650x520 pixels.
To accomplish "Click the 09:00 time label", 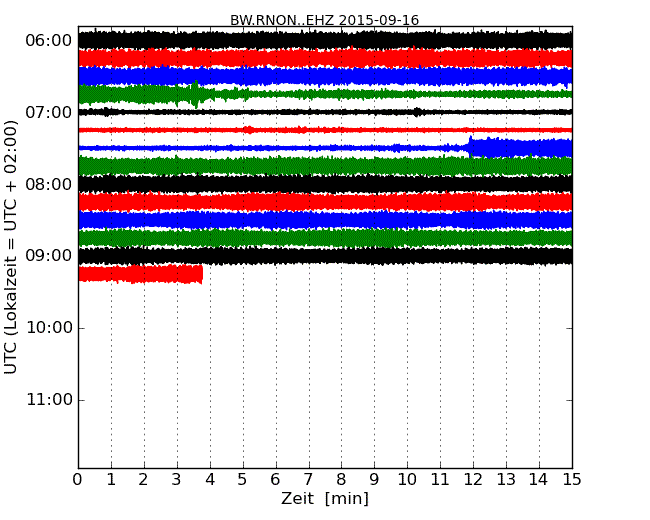I will [x=49, y=256].
